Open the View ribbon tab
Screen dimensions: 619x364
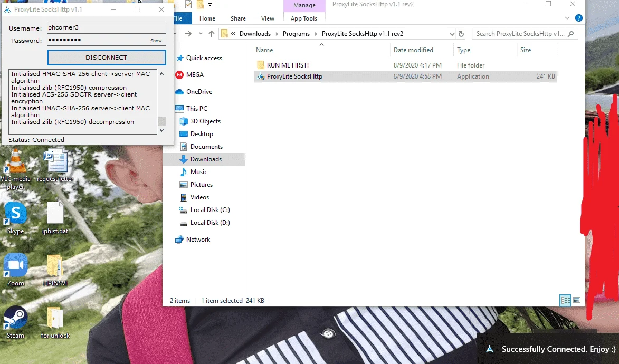coord(268,18)
